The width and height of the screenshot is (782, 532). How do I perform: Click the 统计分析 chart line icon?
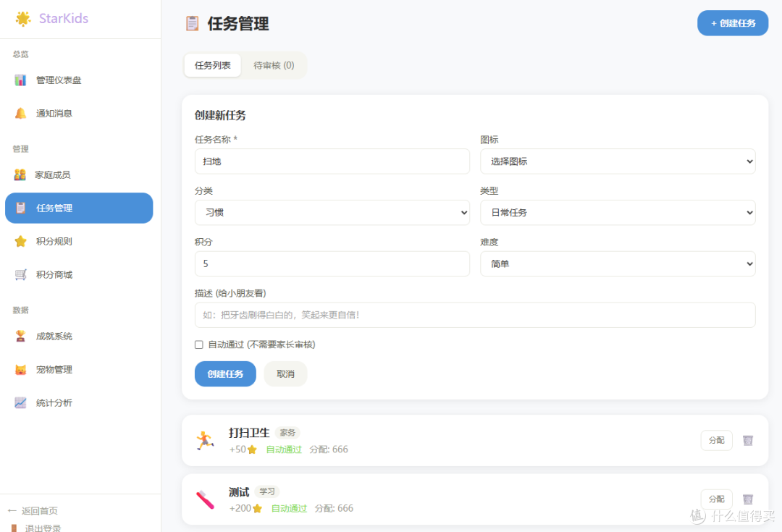pos(20,403)
